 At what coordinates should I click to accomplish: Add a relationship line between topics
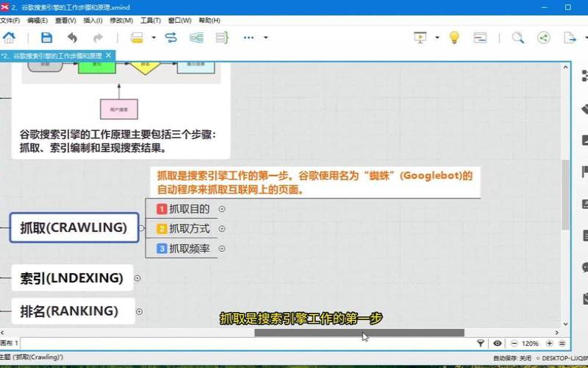click(171, 38)
